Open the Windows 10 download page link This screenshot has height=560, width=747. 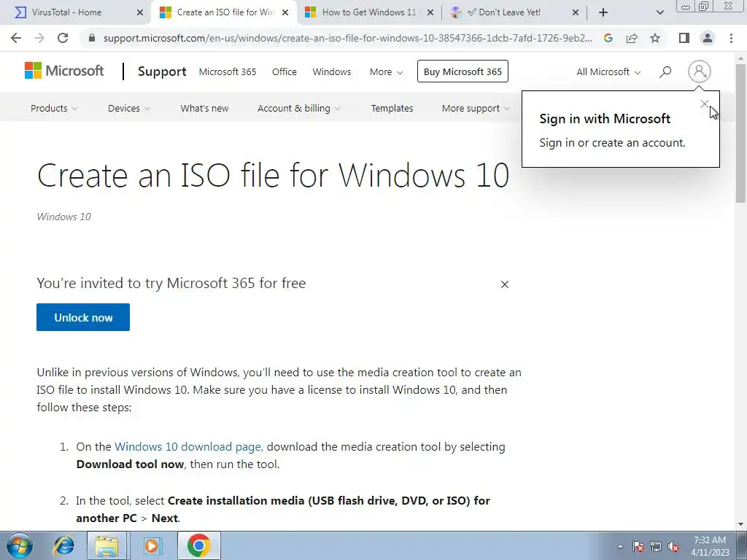click(187, 447)
